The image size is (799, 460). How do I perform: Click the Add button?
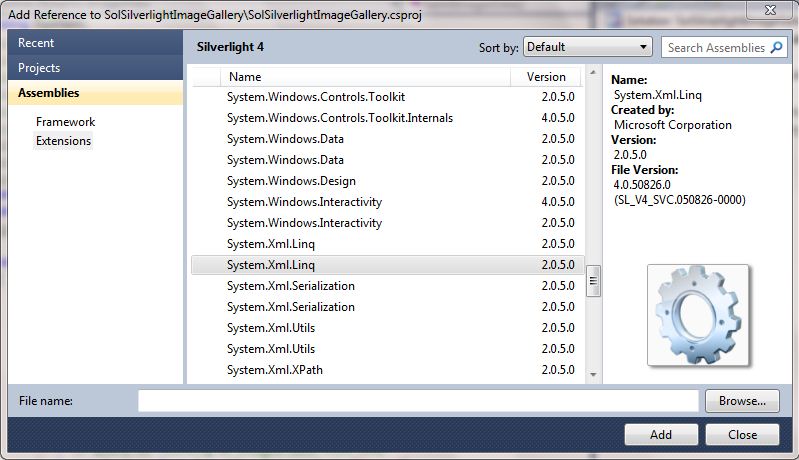[x=661, y=435]
